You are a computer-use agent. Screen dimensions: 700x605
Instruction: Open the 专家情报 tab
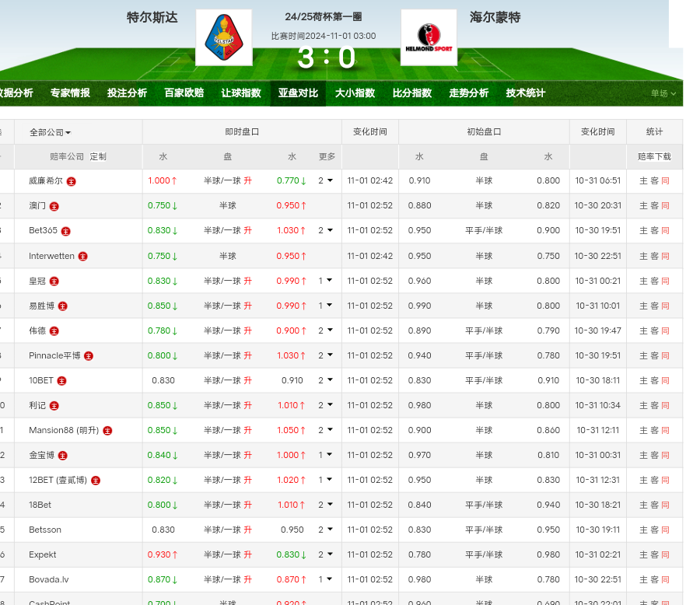pos(70,93)
